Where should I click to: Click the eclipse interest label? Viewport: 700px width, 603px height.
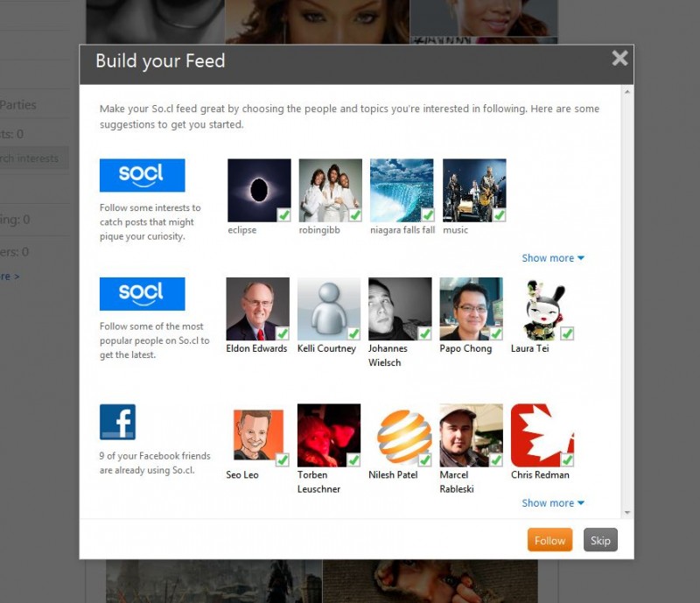(242, 230)
